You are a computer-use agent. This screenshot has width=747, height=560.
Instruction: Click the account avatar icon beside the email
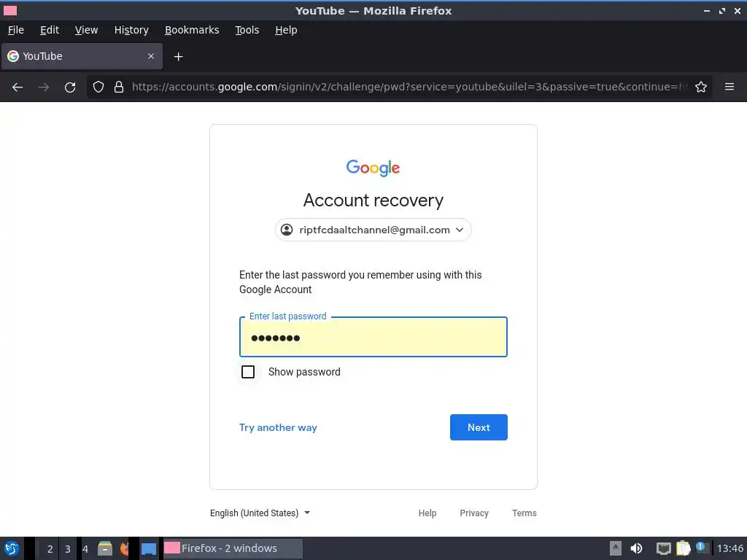click(287, 230)
